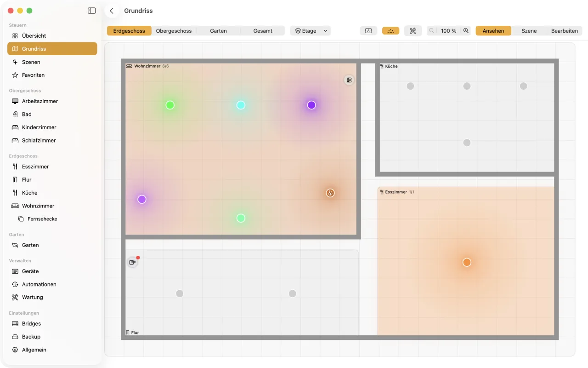Toggle the sidebar panel icon

[92, 11]
